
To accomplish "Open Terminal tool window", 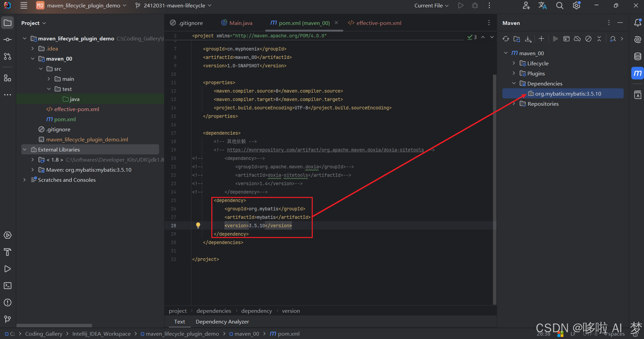I will coord(7,286).
